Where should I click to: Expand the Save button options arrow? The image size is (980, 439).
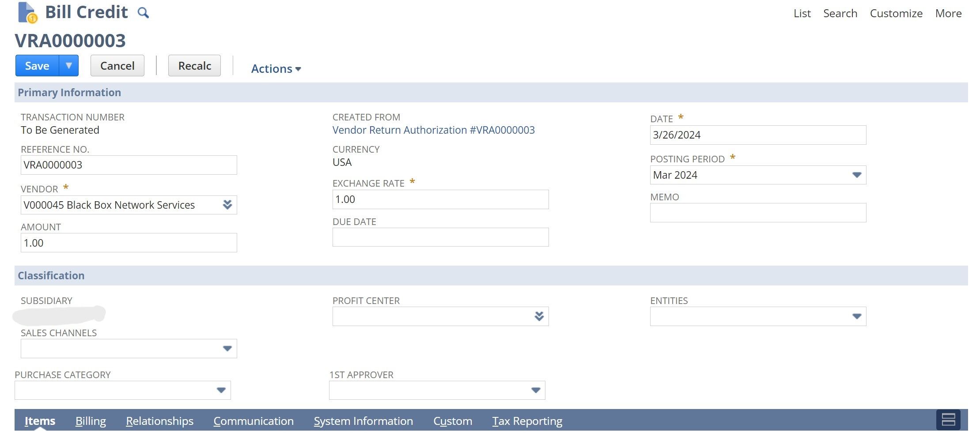68,65
